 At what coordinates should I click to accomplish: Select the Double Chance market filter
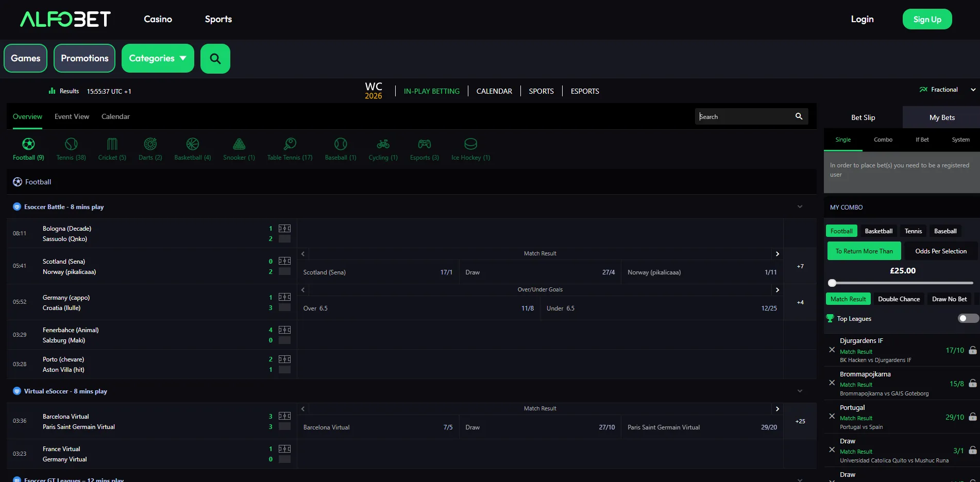[899, 299]
